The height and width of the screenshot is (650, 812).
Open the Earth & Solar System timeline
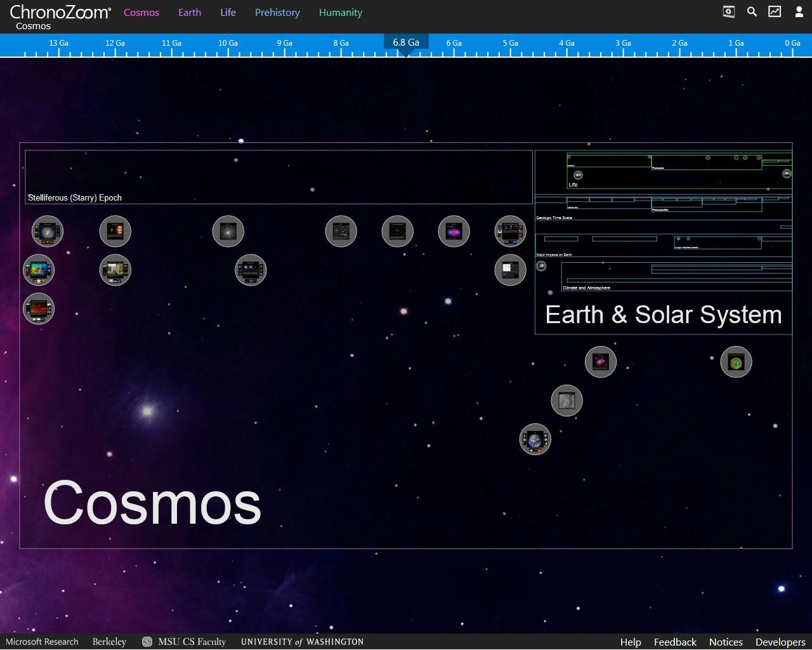click(663, 315)
